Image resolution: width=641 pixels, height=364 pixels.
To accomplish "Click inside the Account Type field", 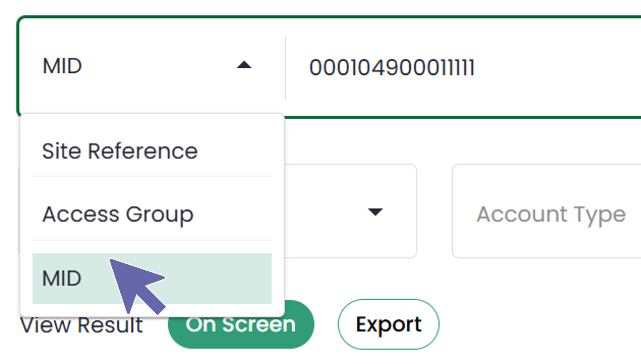I will pyautogui.click(x=550, y=214).
